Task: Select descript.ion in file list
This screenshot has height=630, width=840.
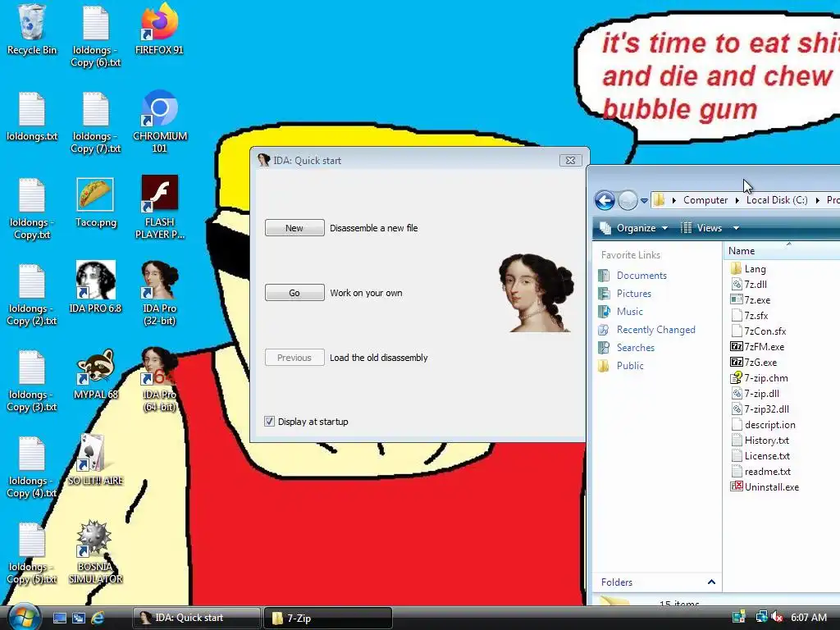Action: (x=764, y=425)
